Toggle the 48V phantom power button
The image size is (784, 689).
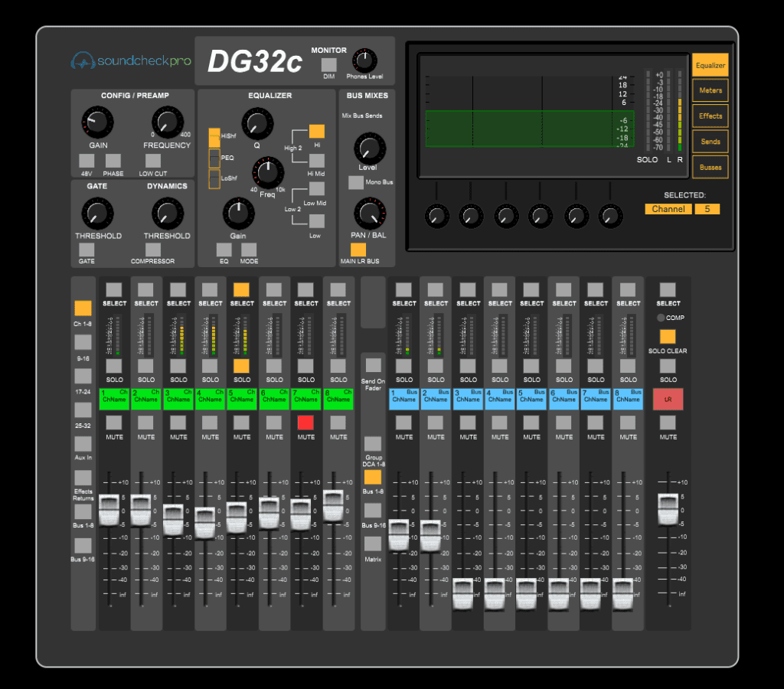pyautogui.click(x=87, y=161)
